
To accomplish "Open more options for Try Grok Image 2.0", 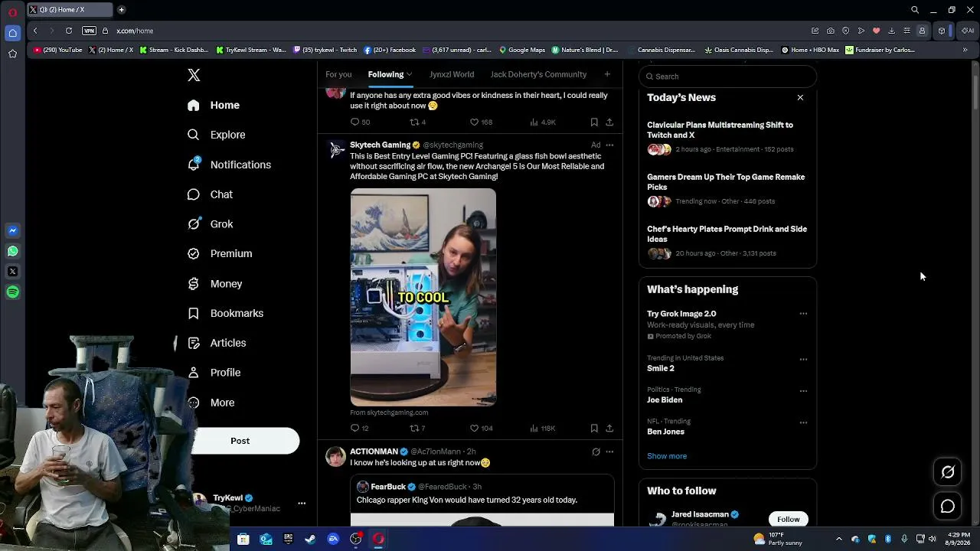I will point(803,314).
